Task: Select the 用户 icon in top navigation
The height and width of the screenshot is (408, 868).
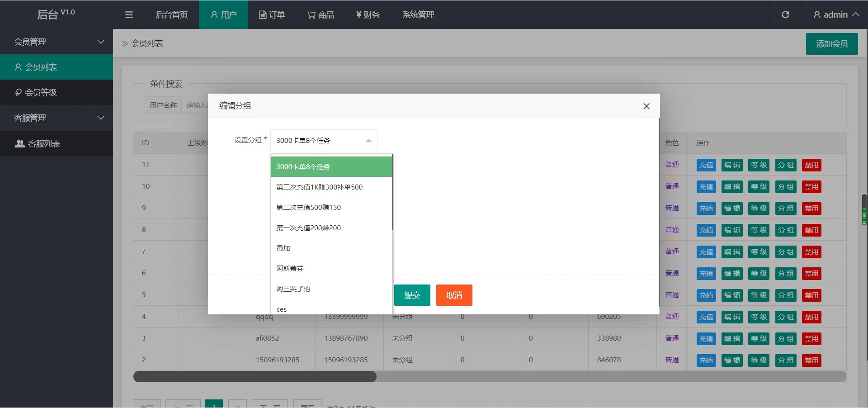Action: (x=214, y=14)
